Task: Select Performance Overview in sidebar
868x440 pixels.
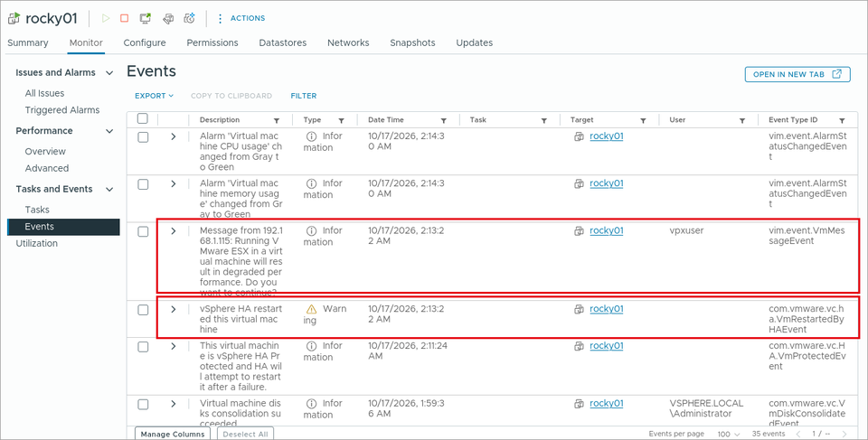Action: coord(45,152)
